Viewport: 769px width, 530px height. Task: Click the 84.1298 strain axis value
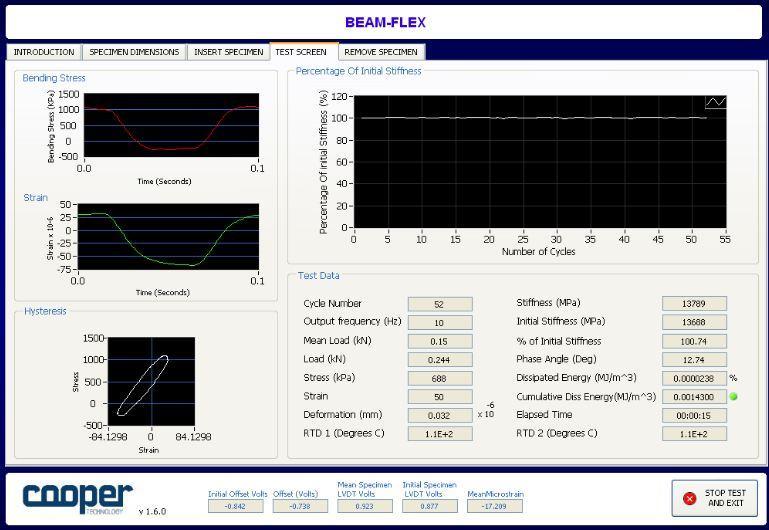tap(193, 436)
